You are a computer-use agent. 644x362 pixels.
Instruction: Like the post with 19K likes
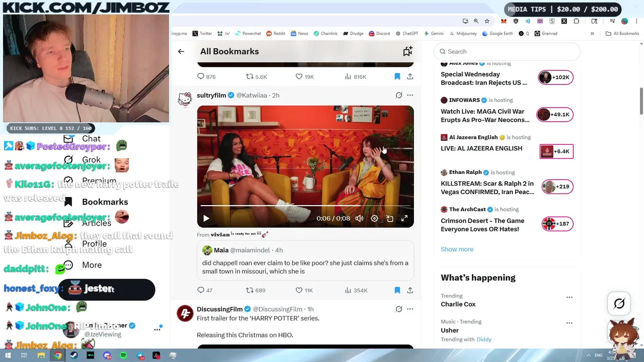(x=304, y=76)
